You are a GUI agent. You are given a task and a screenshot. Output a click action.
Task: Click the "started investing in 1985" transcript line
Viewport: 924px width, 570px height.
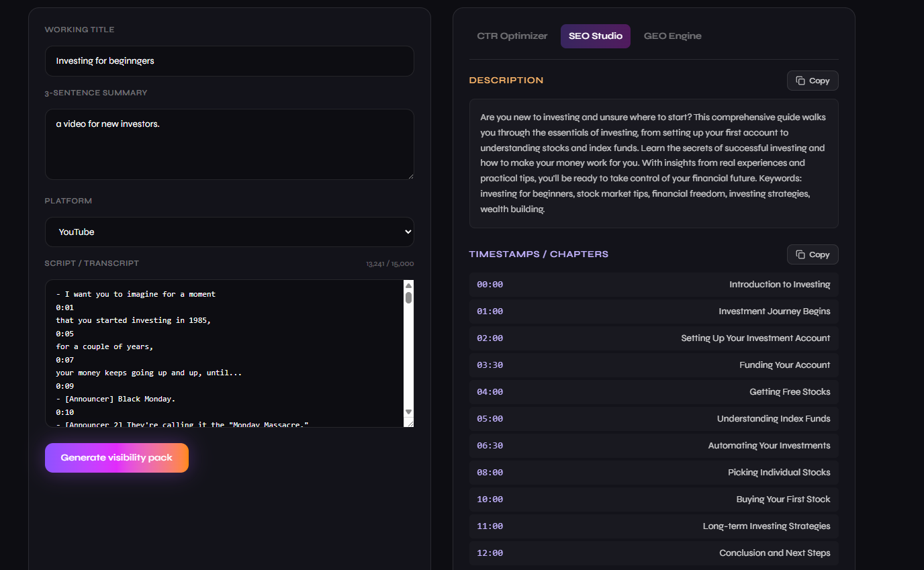tap(134, 321)
